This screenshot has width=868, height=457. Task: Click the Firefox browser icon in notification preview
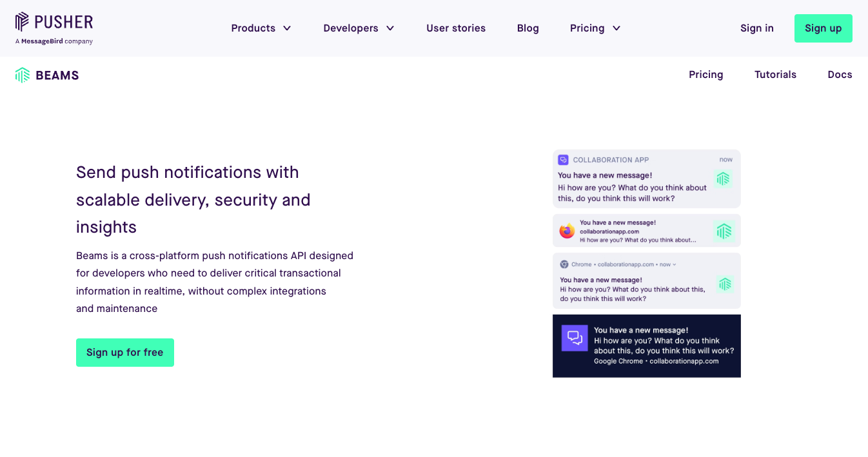[567, 230]
